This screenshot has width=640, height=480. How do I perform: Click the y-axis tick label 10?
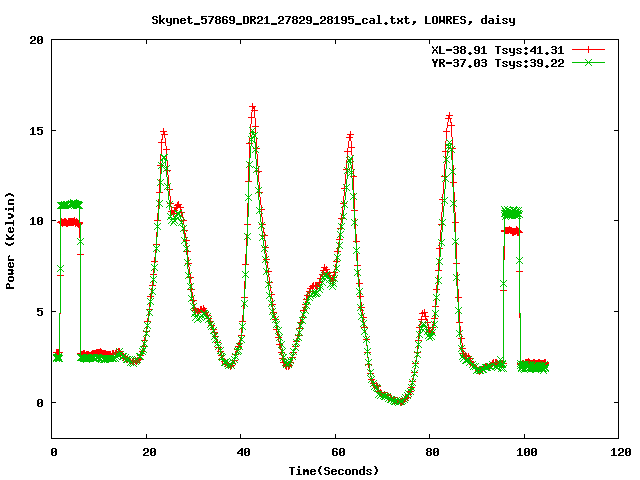click(36, 221)
